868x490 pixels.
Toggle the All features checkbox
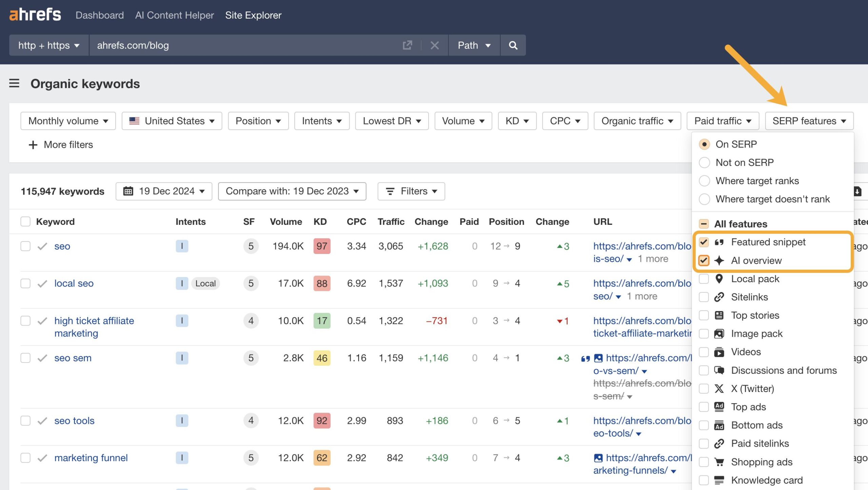[x=704, y=224]
